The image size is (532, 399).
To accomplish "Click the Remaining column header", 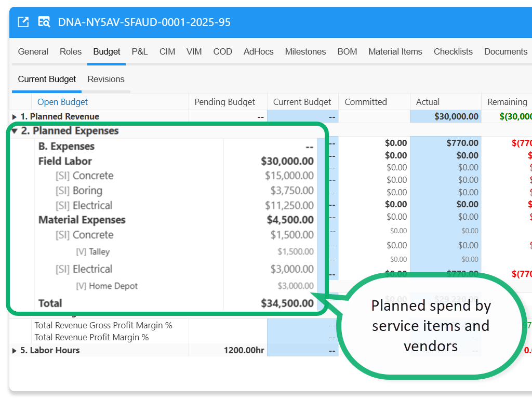I will 507,102.
